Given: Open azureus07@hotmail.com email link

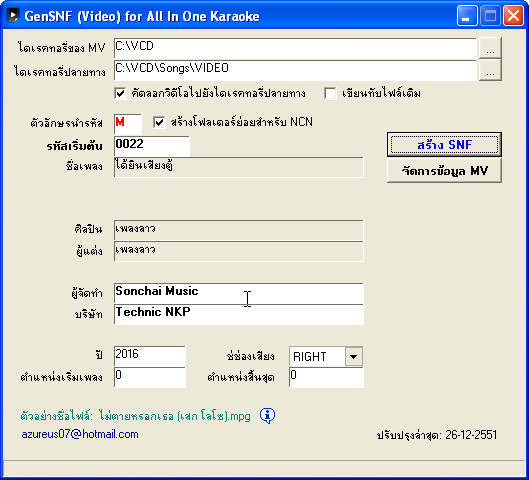Looking at the screenshot, I should (80, 434).
